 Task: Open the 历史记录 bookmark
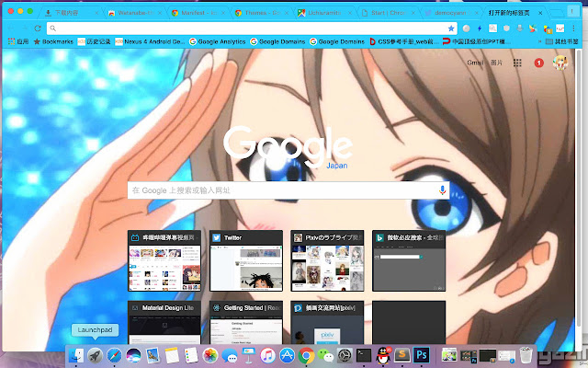(94, 41)
